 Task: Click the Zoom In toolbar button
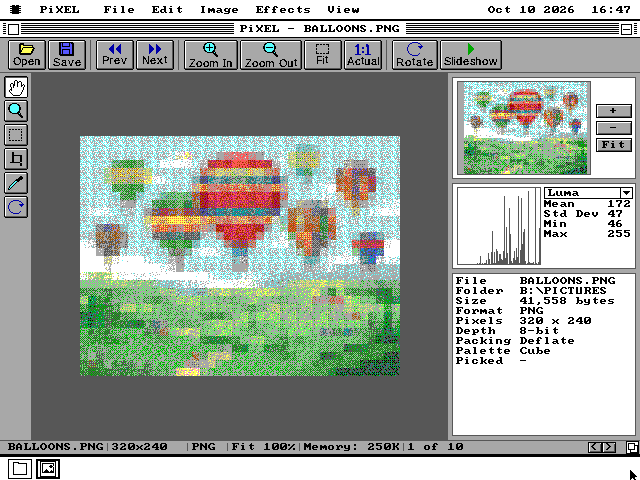coord(211,55)
